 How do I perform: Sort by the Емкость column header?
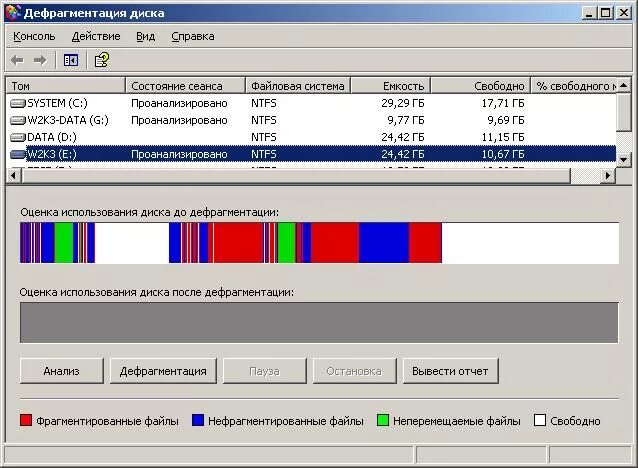(390, 86)
